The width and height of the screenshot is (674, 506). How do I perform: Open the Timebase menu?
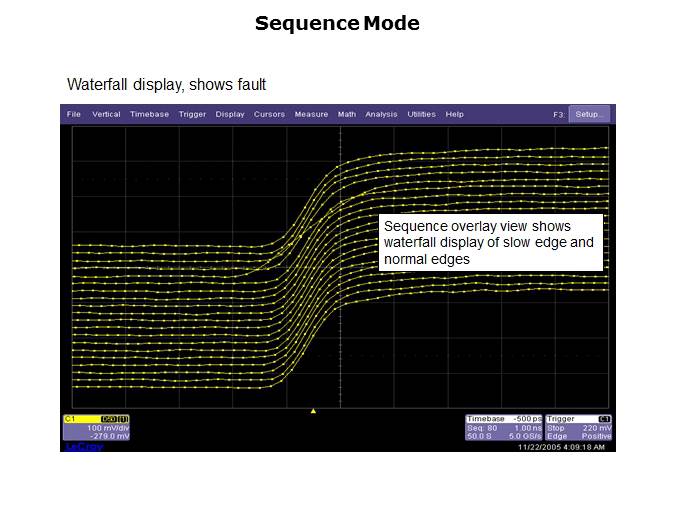[149, 115]
